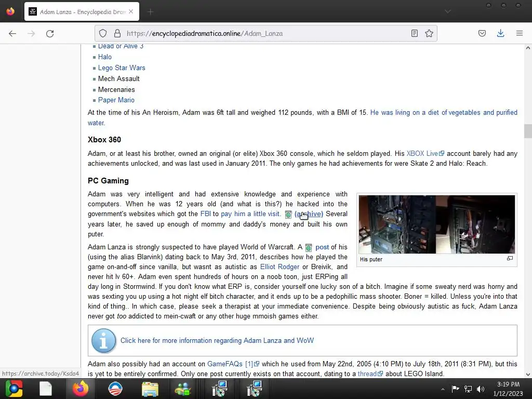Click the Action Center flag tray icon
The image size is (532, 399).
tap(455, 389)
